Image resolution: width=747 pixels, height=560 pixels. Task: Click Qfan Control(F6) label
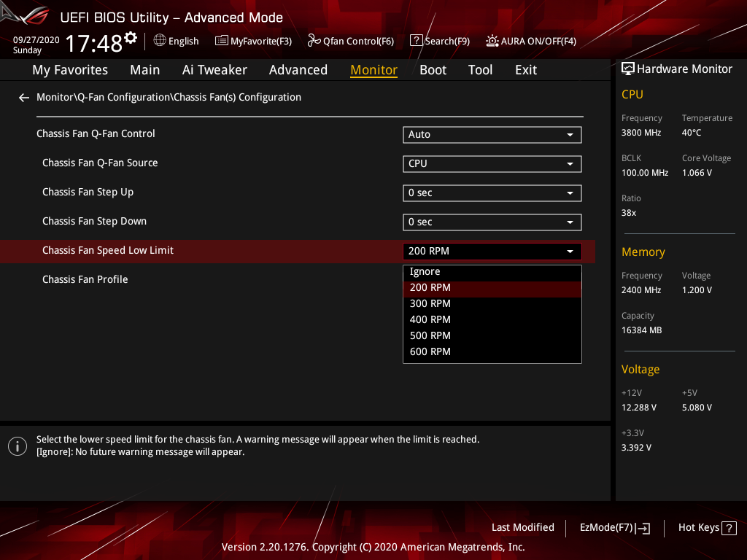358,42
